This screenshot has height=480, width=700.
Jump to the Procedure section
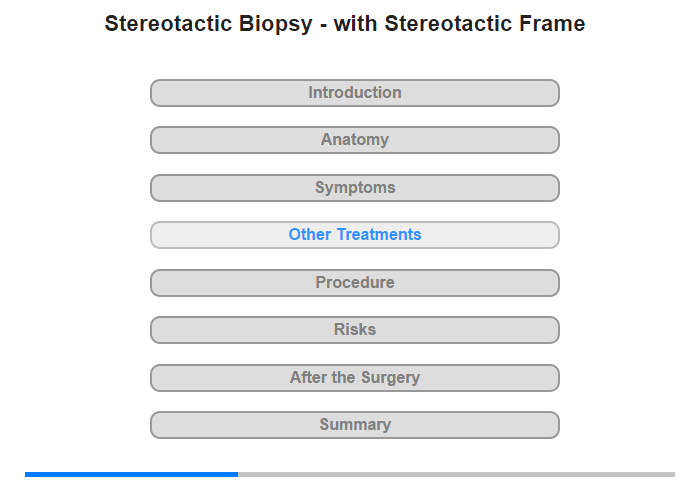pos(354,283)
